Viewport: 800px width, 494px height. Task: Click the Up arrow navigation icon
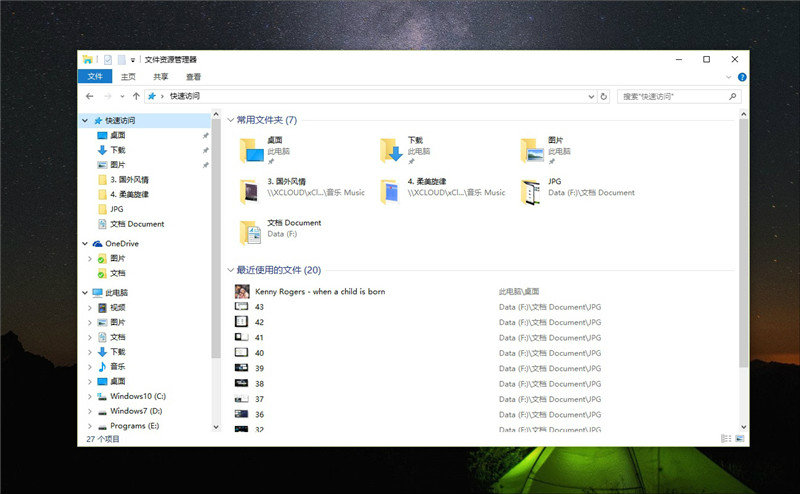coord(136,96)
